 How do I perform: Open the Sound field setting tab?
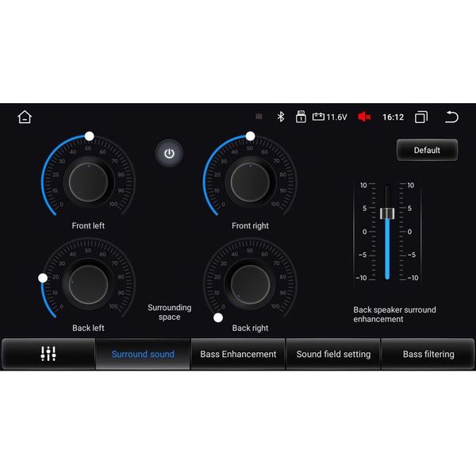(x=333, y=354)
